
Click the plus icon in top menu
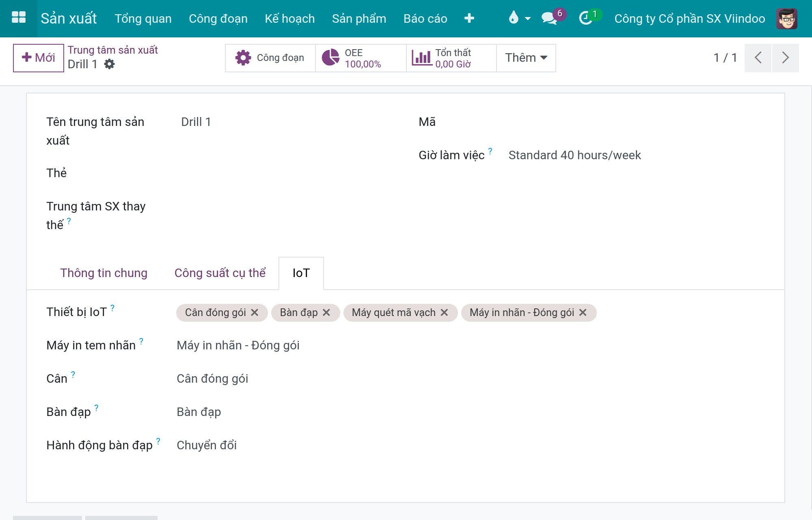coord(469,18)
